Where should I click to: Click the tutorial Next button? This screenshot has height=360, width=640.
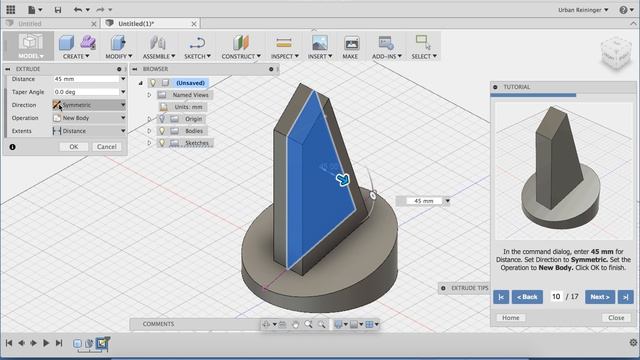tap(600, 297)
